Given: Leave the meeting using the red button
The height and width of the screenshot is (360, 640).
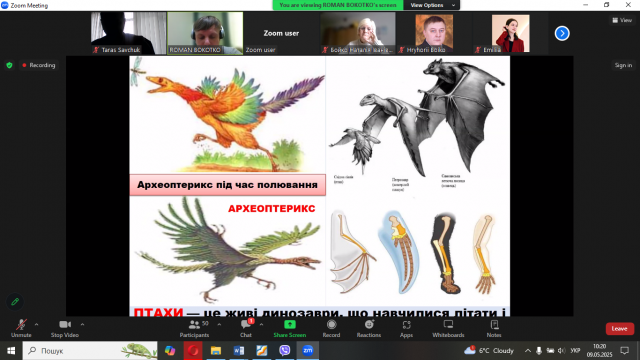Looking at the screenshot, I should coord(620,329).
